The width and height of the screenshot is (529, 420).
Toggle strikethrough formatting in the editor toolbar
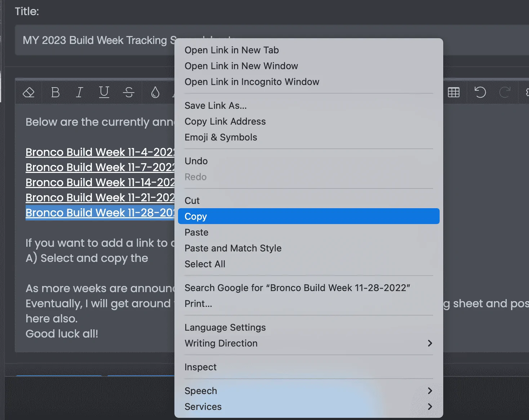(x=129, y=93)
